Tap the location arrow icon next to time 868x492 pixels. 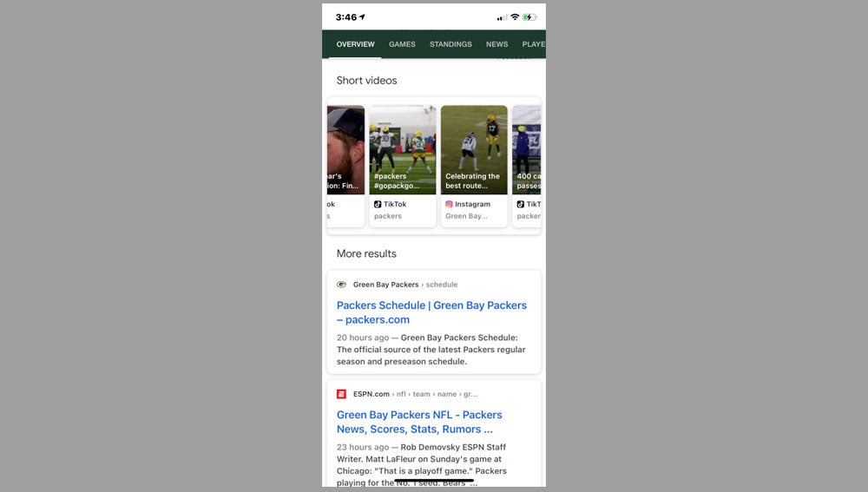pos(362,17)
